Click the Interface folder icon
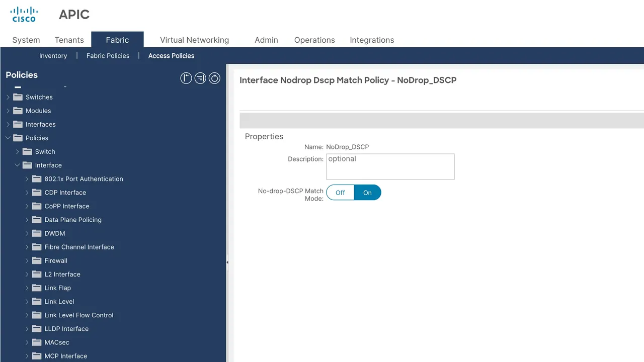This screenshot has height=362, width=644. [27, 165]
